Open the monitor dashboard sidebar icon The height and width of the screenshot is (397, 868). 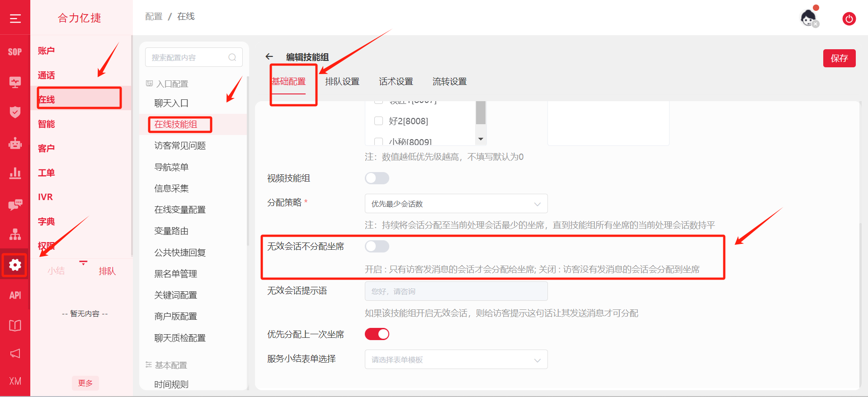pyautogui.click(x=15, y=82)
